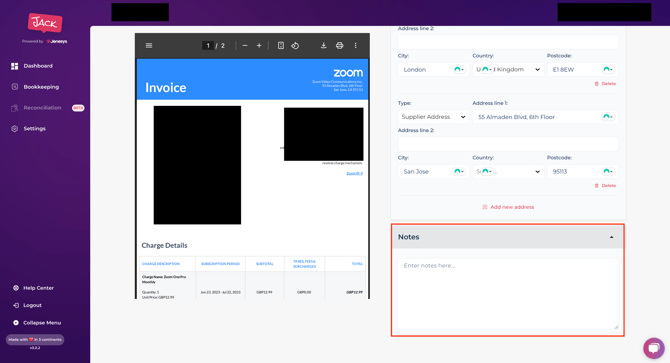Open the chat support bubble
Image resolution: width=670 pixels, height=363 pixels.
pyautogui.click(x=654, y=348)
